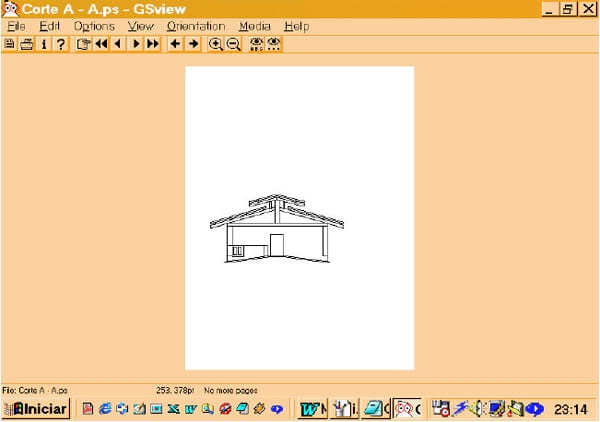
Task: Launch Excel from the quick launch bar
Action: (173, 409)
